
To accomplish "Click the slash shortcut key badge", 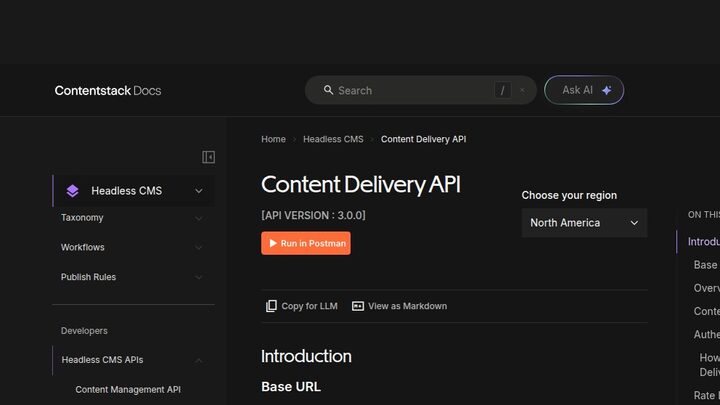I will (x=502, y=90).
